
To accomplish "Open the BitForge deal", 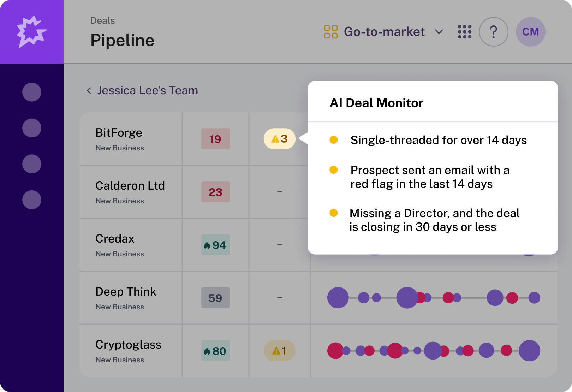I will 119,133.
